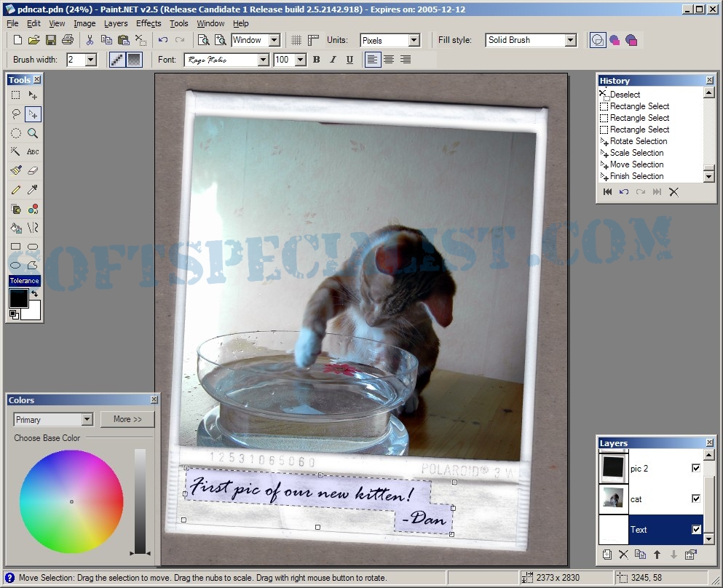The width and height of the screenshot is (723, 588).
Task: Toggle Bold font style
Action: (x=316, y=60)
